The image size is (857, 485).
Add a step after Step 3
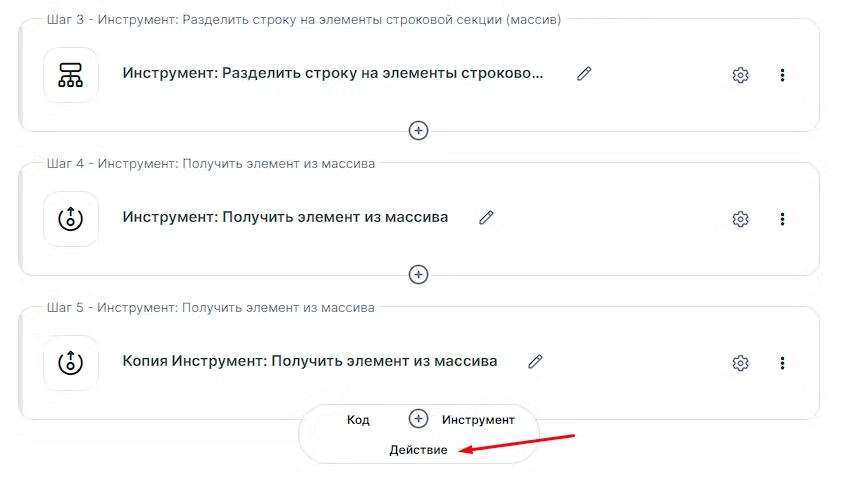(419, 130)
